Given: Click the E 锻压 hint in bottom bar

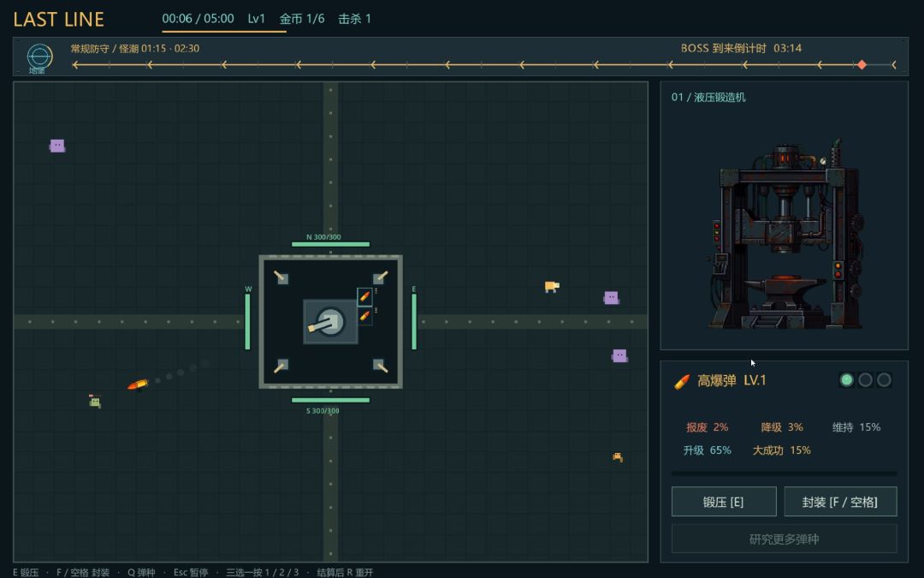Looking at the screenshot, I should click(26, 572).
